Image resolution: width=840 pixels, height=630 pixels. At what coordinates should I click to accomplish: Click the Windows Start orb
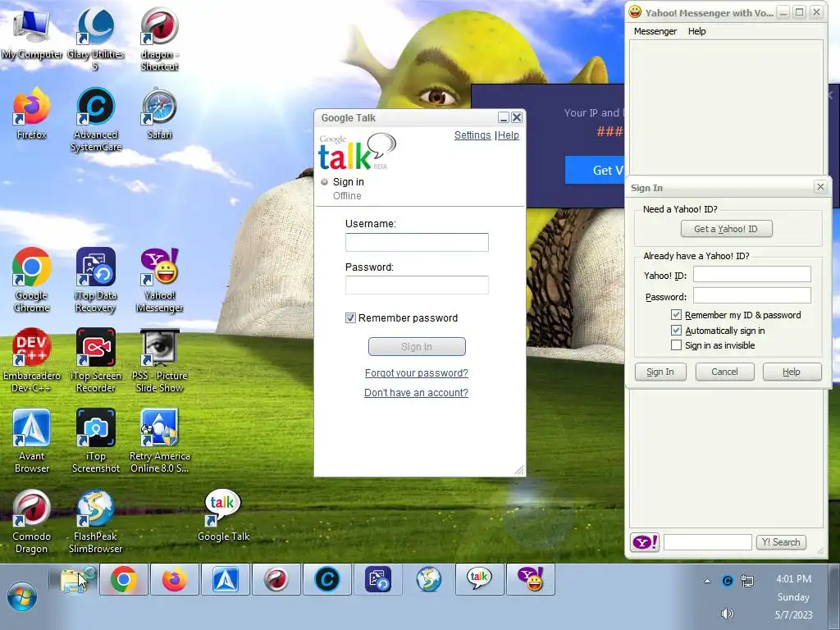[x=22, y=596]
